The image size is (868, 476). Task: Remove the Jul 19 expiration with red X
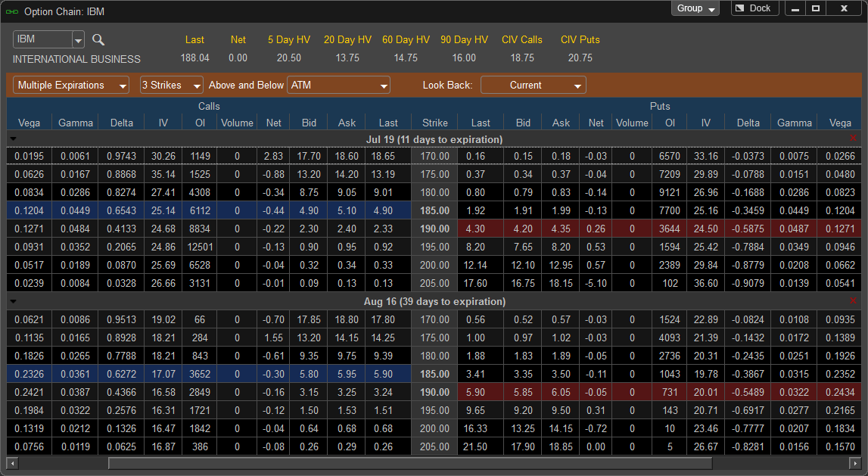point(853,138)
